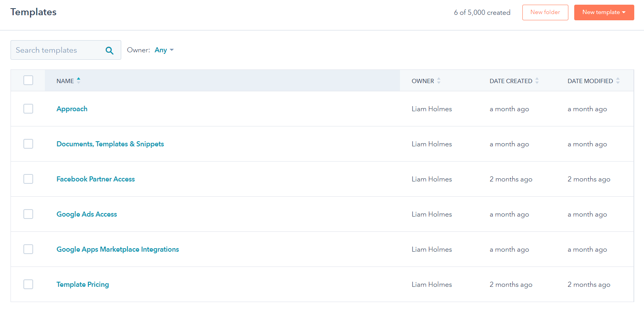Select the Google Apps Marketplace Integrations checkbox

[x=28, y=249]
